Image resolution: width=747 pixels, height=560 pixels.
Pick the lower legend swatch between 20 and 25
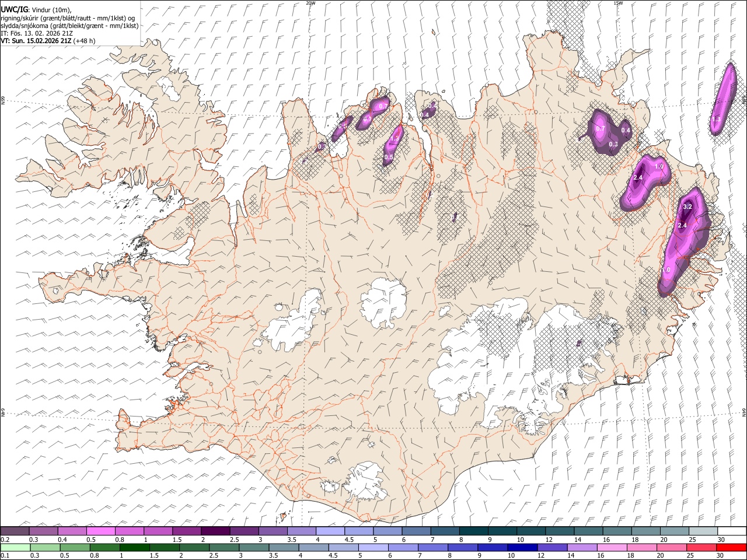(x=671, y=547)
